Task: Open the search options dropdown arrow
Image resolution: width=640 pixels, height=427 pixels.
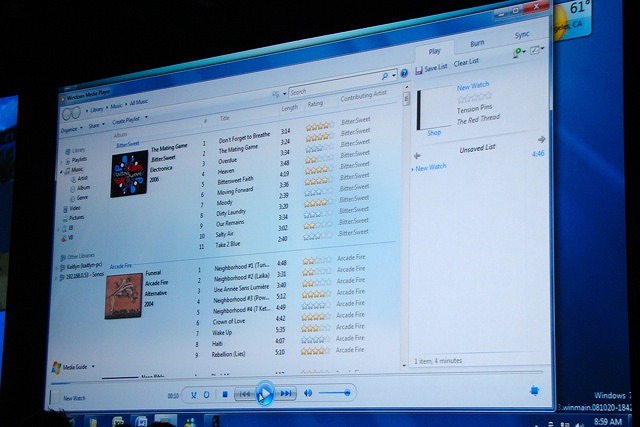Action: pyautogui.click(x=394, y=75)
